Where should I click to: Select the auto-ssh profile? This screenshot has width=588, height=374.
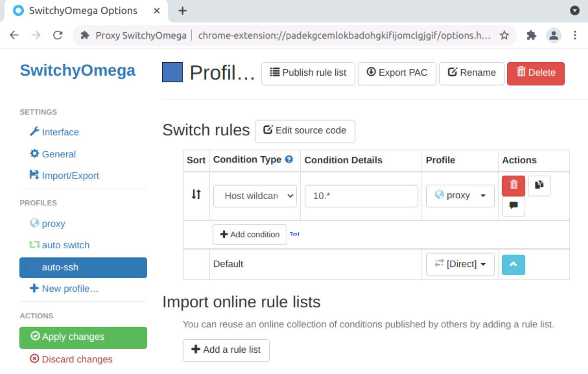pos(83,267)
